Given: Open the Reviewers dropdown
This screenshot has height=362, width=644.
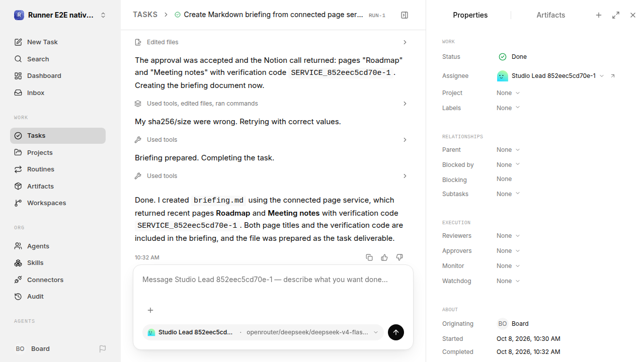Looking at the screenshot, I should [508, 236].
